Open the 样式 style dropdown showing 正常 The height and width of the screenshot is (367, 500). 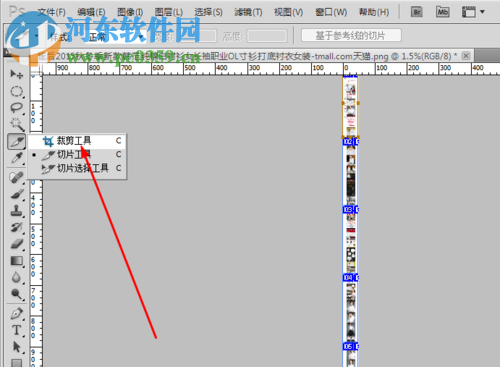[115, 36]
